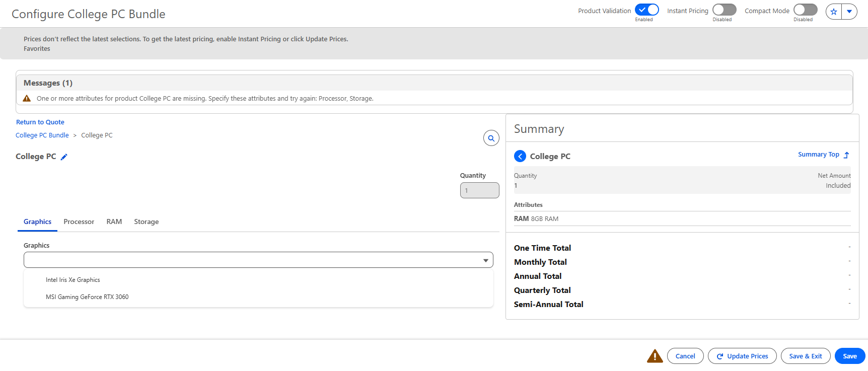Click the blue back chevron in Summary
868x371 pixels.
pos(520,157)
